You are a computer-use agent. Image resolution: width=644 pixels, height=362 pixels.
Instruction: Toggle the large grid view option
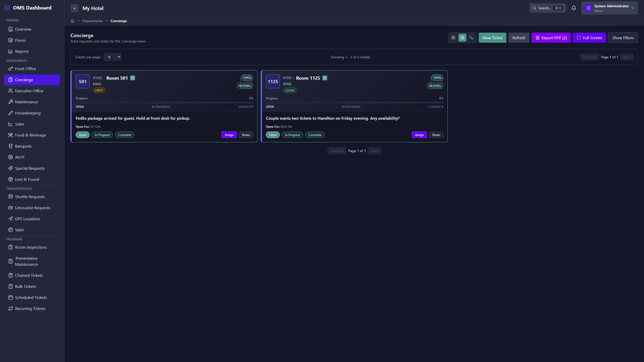(462, 38)
